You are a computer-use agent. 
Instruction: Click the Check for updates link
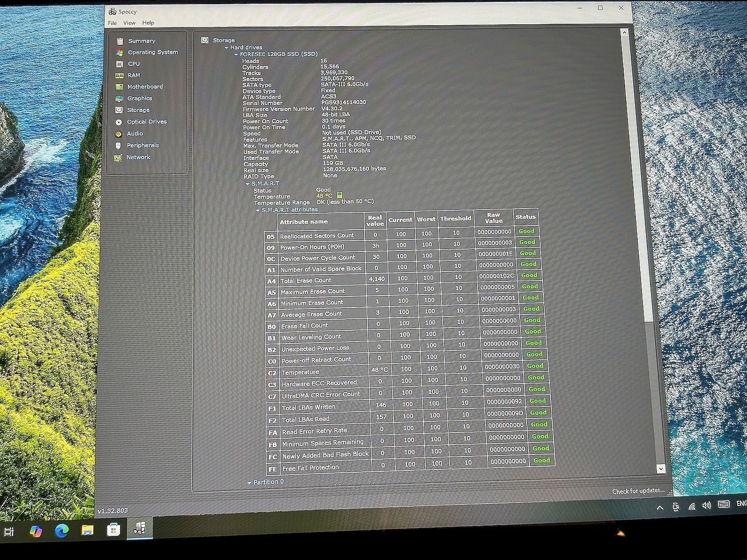coord(638,491)
